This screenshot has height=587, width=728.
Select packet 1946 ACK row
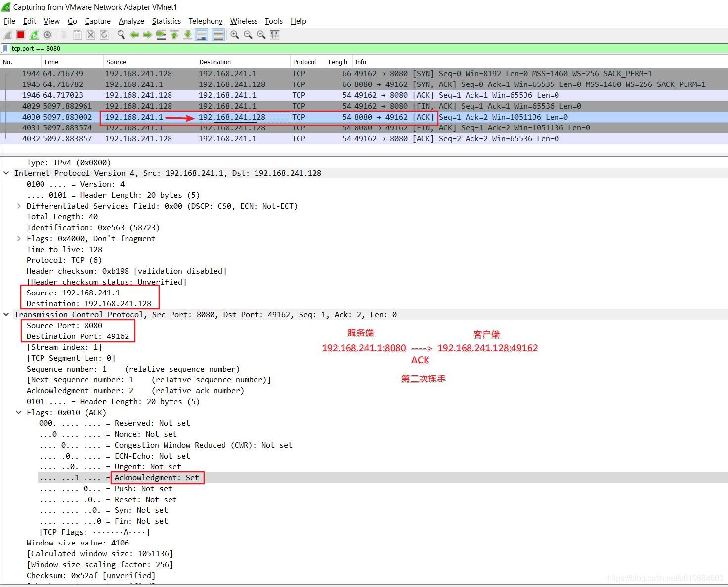[x=364, y=95]
